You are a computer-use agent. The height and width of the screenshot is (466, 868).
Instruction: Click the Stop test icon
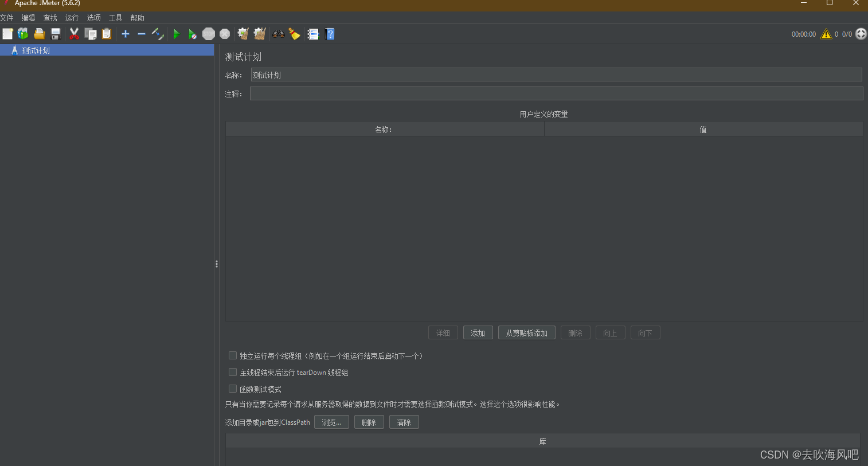click(209, 34)
